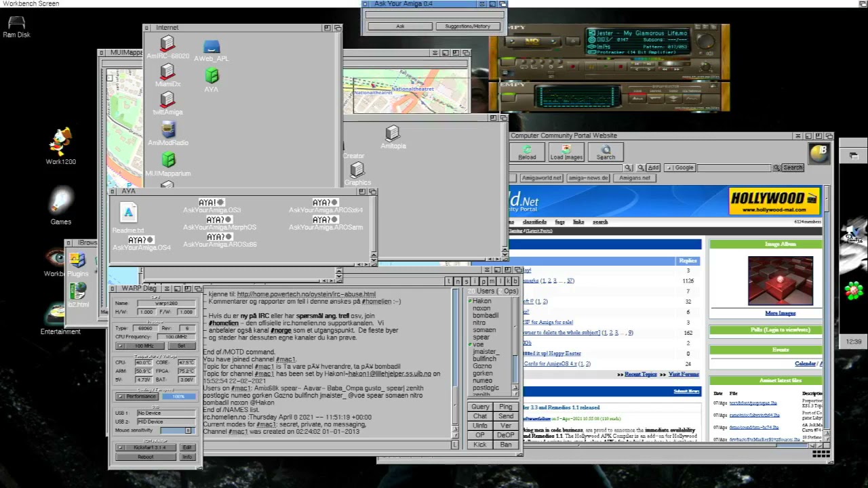Select user bombadil in IRC list

point(486,315)
